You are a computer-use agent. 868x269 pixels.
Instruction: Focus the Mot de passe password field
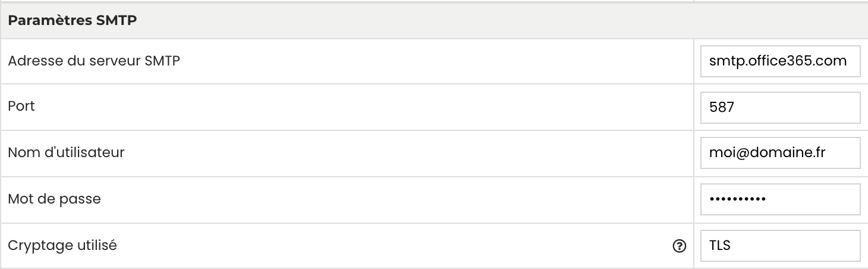(x=780, y=199)
